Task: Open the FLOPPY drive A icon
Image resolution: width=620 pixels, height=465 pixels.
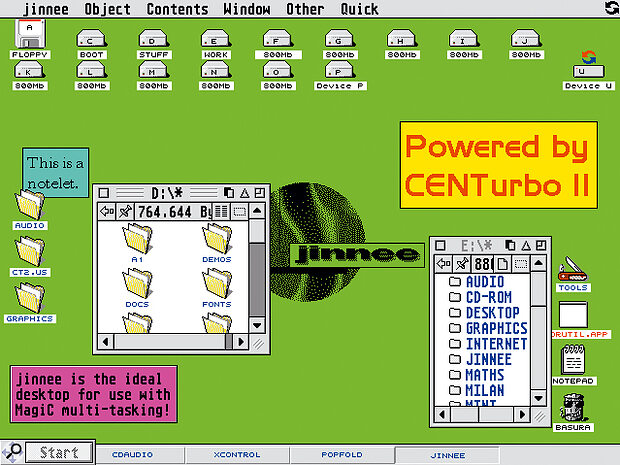Action: click(x=30, y=35)
